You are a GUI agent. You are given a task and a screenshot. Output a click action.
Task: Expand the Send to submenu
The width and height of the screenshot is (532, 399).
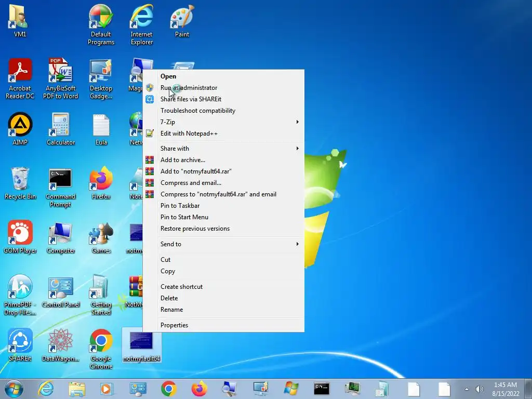tap(223, 244)
